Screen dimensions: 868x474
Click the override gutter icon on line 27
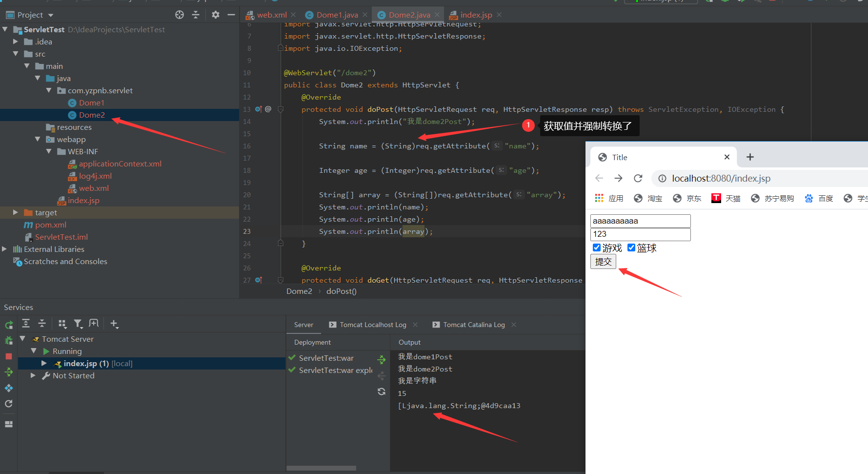pyautogui.click(x=259, y=280)
